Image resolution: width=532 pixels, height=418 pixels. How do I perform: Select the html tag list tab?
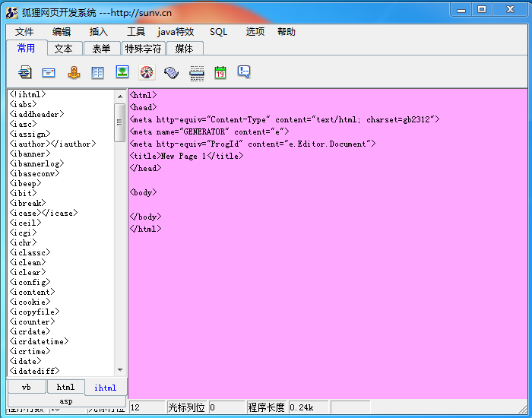tap(65, 387)
